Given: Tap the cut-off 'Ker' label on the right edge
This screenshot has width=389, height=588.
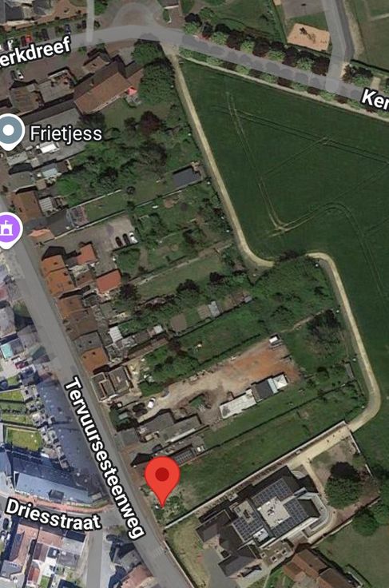Looking at the screenshot, I should coord(375,100).
